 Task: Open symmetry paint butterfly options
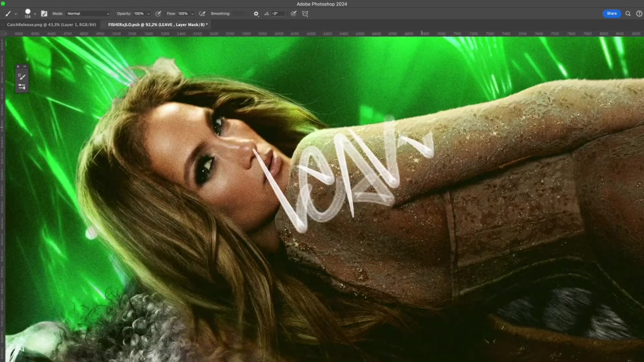coord(305,14)
